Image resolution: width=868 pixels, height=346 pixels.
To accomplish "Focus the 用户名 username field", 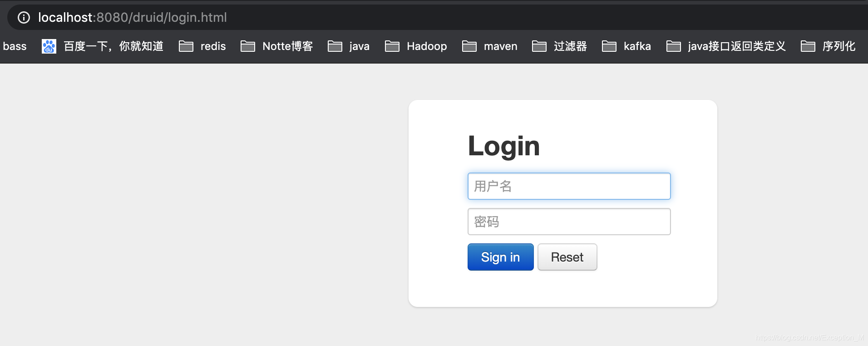I will [569, 186].
